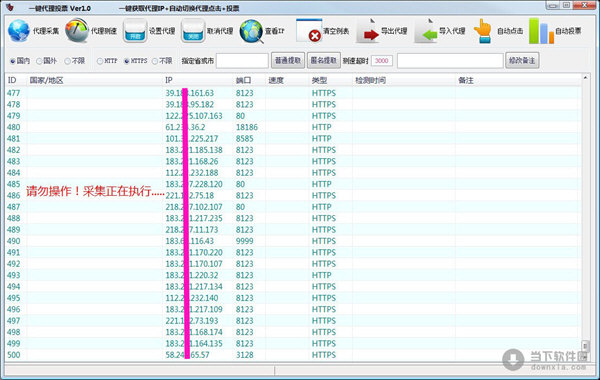Viewport: 600px width, 380px height.
Task: Select row ID 496
Action: 13,309
